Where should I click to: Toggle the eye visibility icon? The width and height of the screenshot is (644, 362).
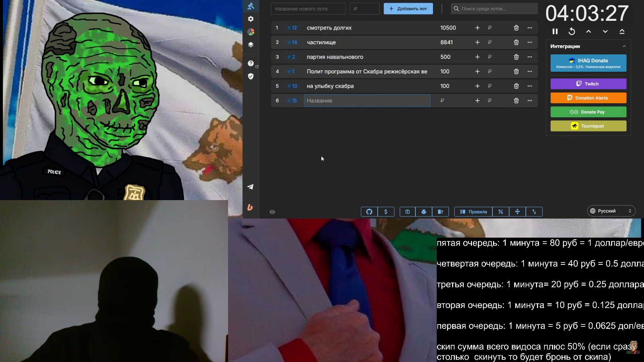pyautogui.click(x=272, y=212)
